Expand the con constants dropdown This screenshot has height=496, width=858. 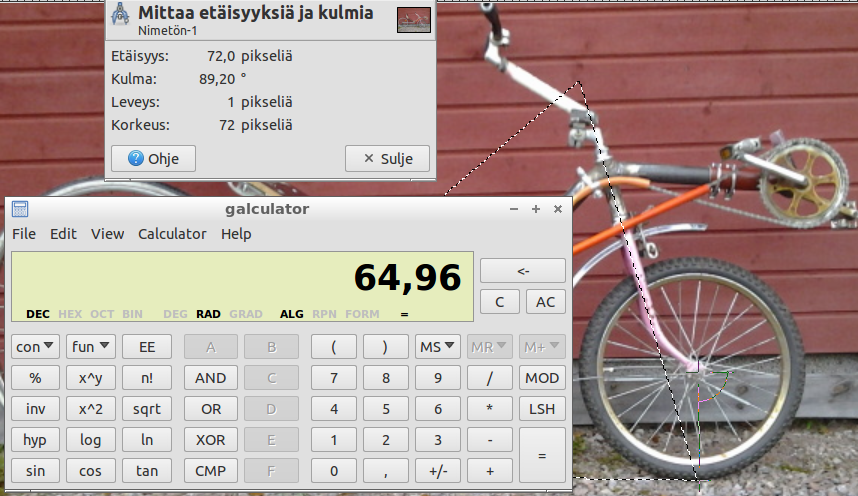[x=35, y=347]
